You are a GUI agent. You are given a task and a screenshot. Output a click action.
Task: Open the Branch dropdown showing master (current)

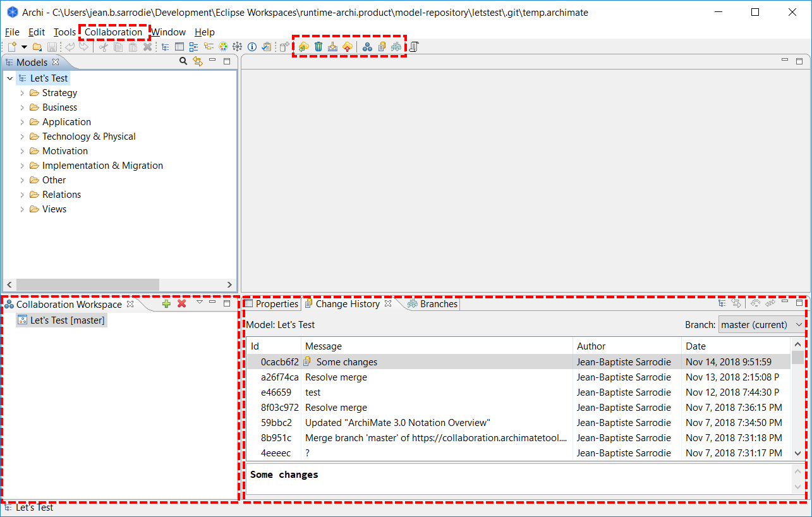click(761, 325)
